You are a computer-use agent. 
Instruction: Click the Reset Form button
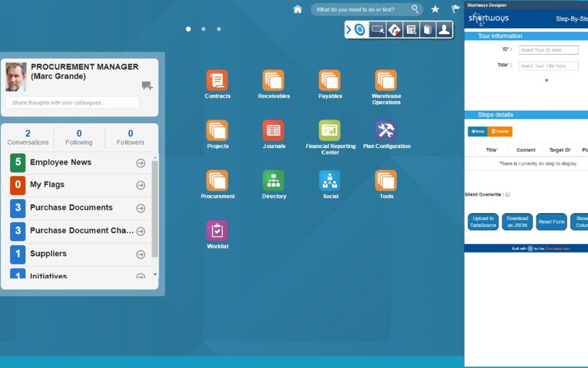point(551,222)
